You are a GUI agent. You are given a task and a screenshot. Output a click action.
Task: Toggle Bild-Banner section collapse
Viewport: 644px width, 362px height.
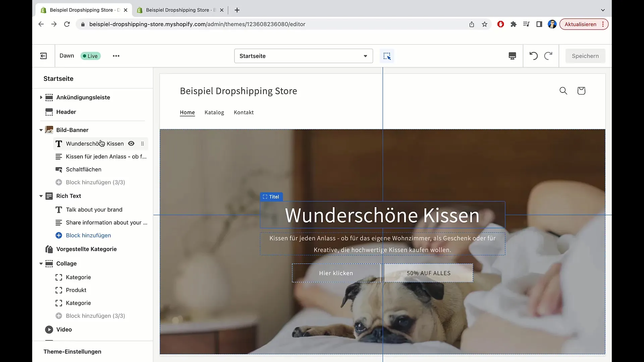coord(41,130)
